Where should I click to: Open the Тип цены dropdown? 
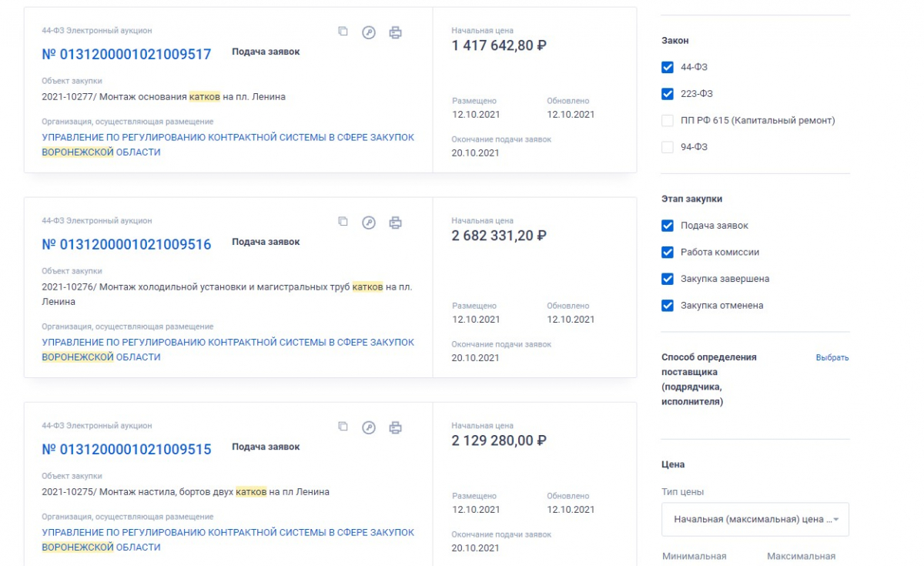point(755,519)
